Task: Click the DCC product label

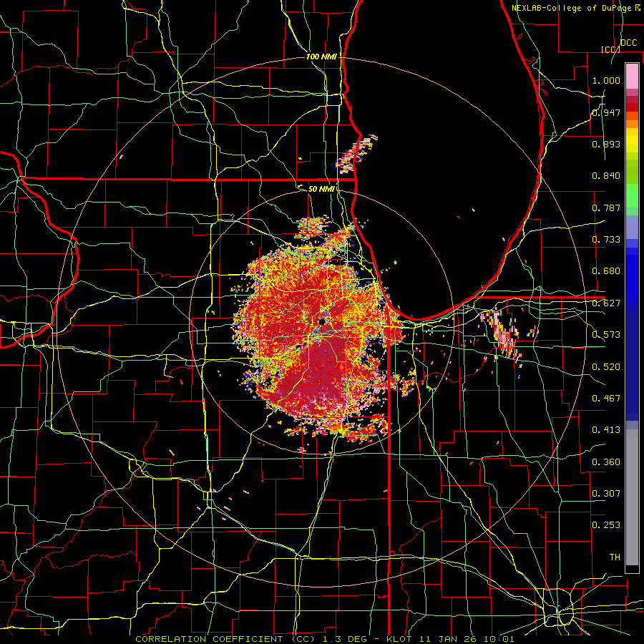Action: pos(629,43)
